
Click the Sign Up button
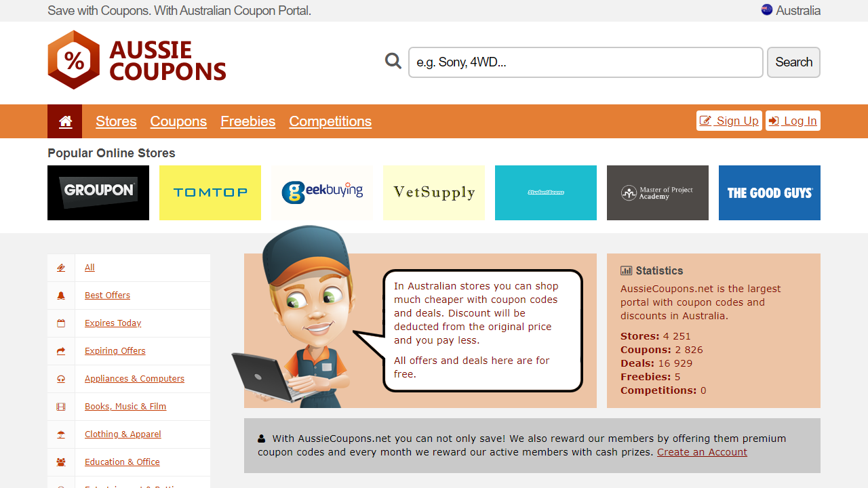(x=729, y=121)
